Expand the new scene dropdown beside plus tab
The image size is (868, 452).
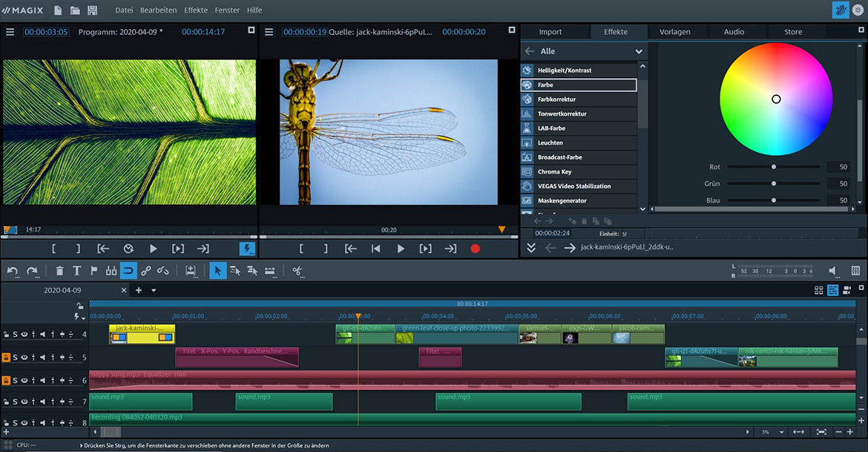(x=152, y=289)
